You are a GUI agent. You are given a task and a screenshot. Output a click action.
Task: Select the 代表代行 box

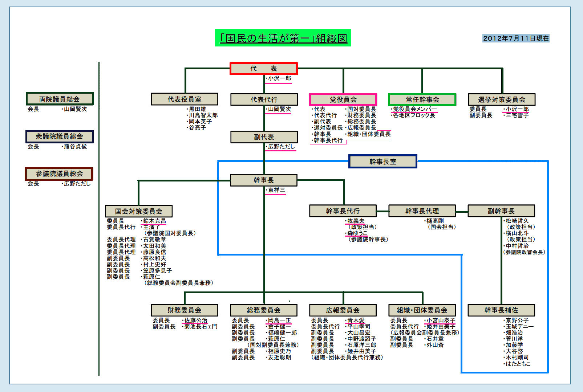(264, 99)
